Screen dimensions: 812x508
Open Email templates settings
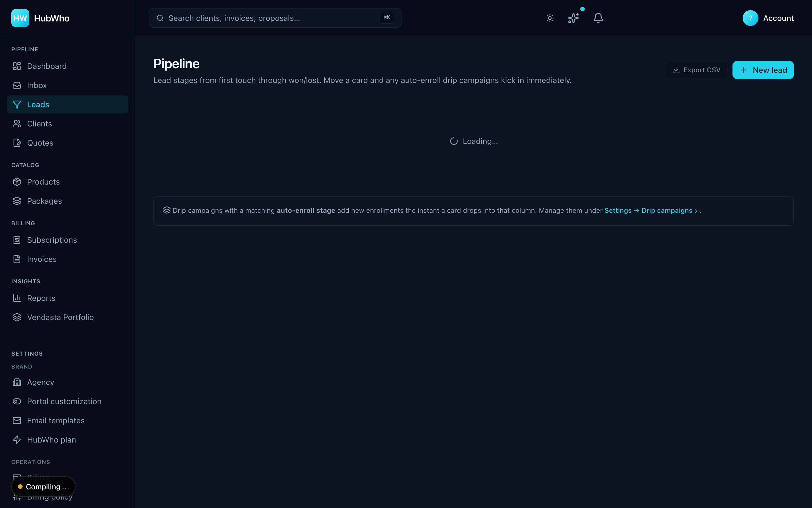(67, 421)
